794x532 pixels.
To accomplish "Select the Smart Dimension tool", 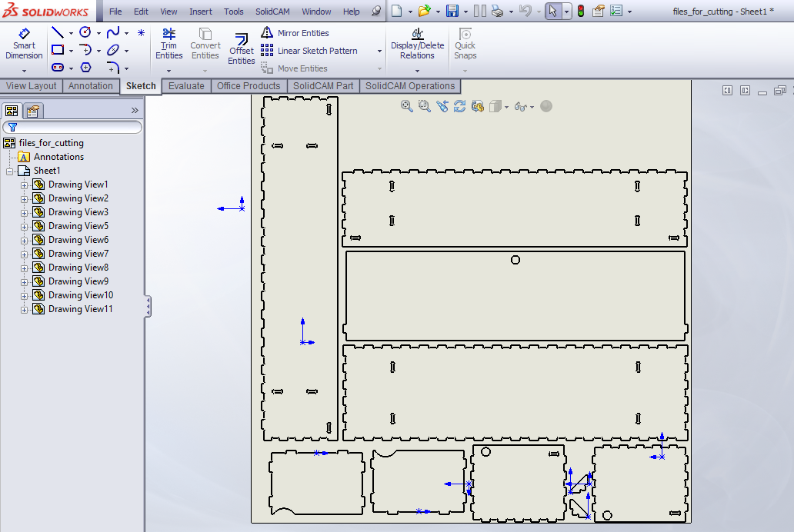I will pos(24,45).
